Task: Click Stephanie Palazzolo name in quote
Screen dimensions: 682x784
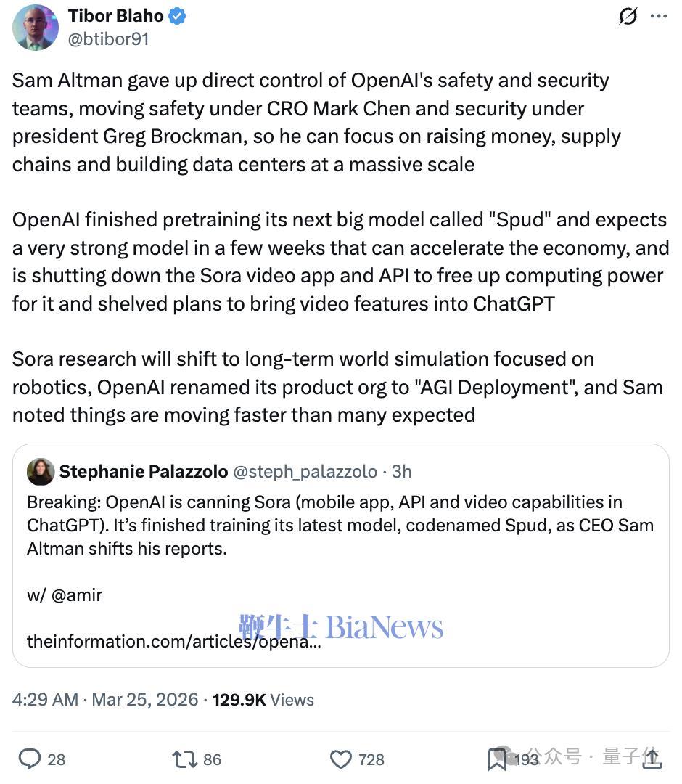Action: tap(143, 472)
